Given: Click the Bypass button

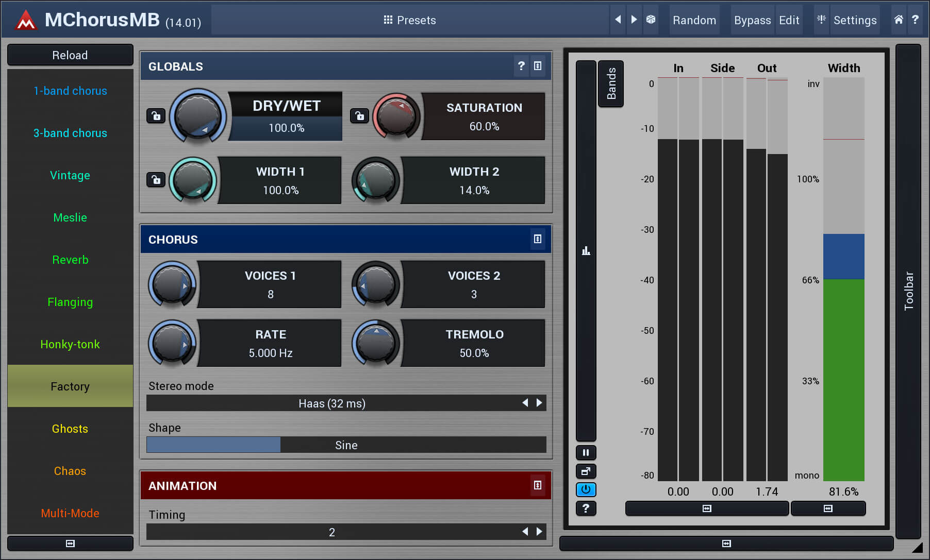Looking at the screenshot, I should (x=752, y=20).
